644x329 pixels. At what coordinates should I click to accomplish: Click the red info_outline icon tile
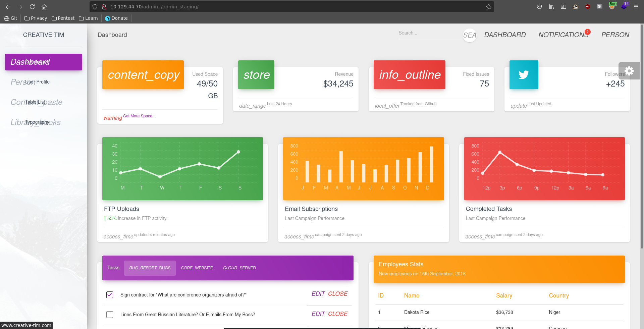coord(409,75)
